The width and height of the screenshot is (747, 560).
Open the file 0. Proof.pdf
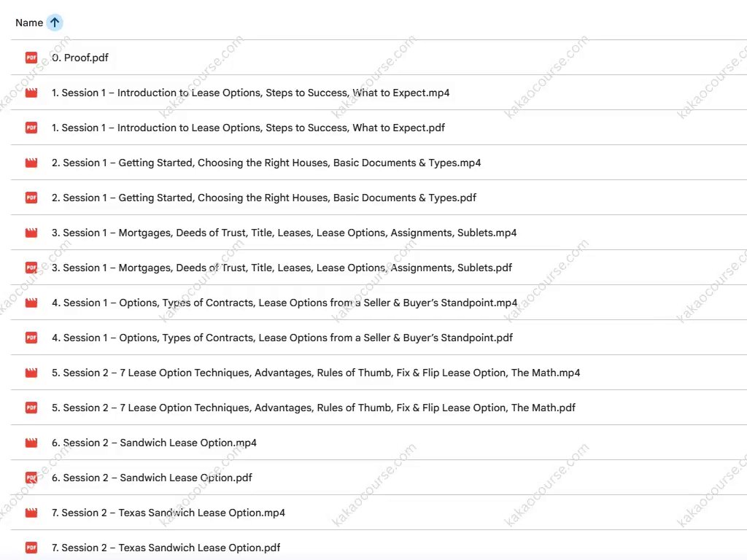pos(80,58)
